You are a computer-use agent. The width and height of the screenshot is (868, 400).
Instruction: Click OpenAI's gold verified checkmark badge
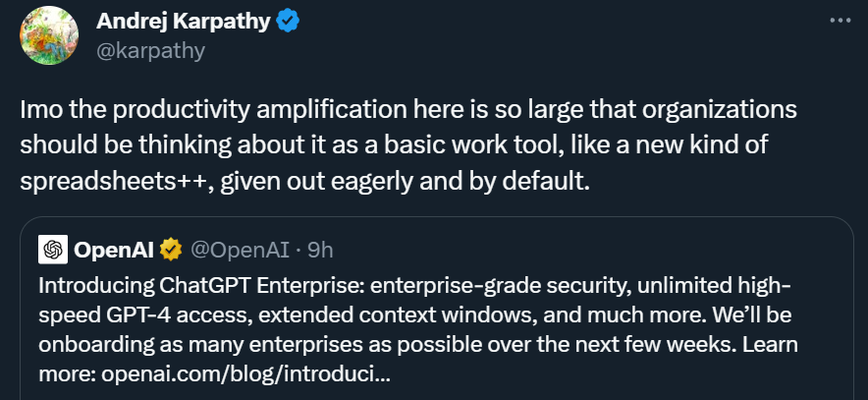click(171, 250)
